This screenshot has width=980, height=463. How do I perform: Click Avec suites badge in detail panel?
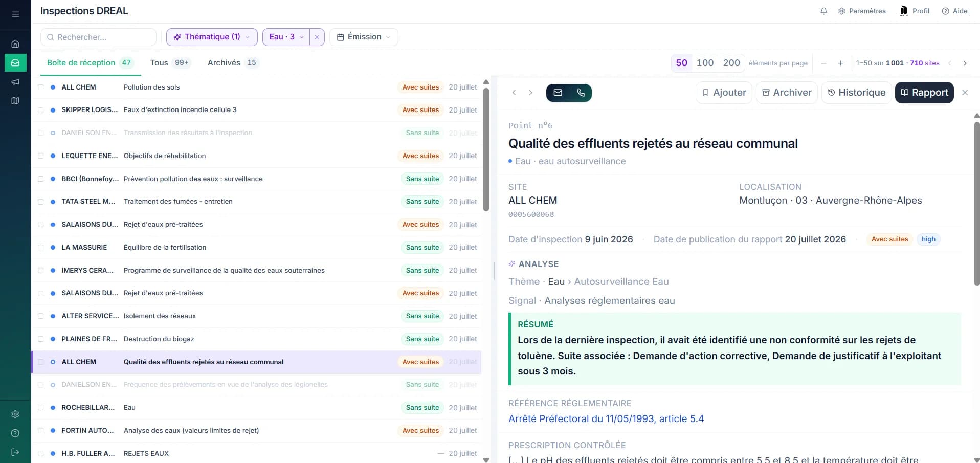(889, 239)
